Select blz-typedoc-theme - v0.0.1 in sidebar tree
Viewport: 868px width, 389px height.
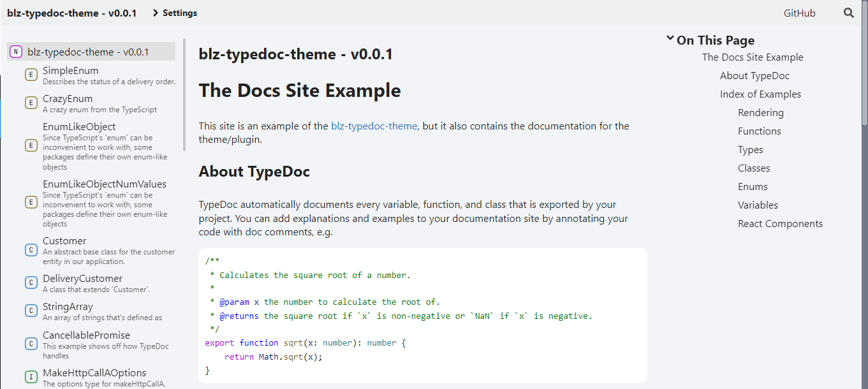click(x=91, y=52)
